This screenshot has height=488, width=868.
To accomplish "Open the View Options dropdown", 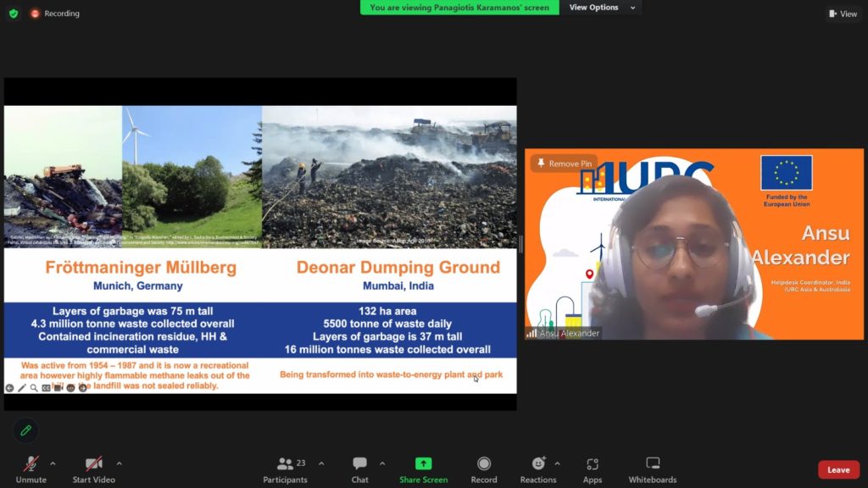I will pyautogui.click(x=602, y=8).
